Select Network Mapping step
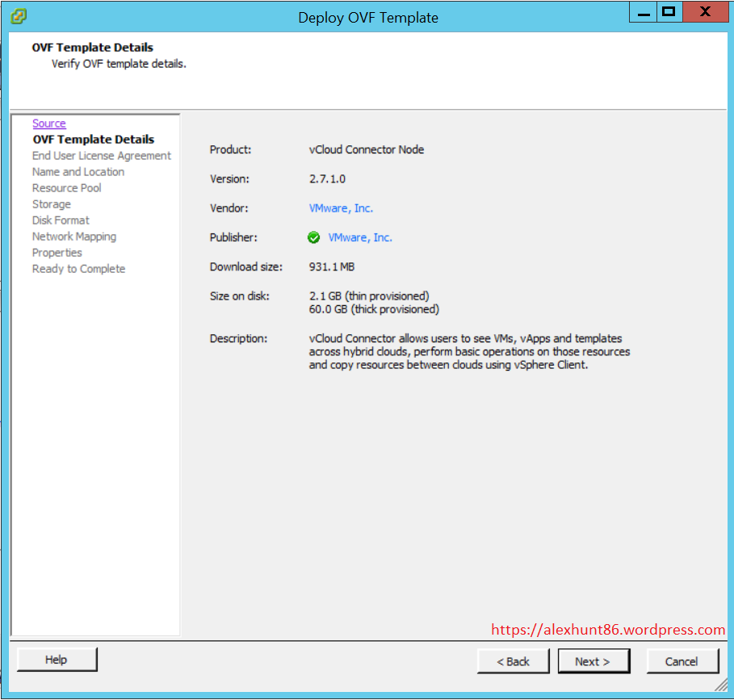734x700 pixels. (x=74, y=237)
